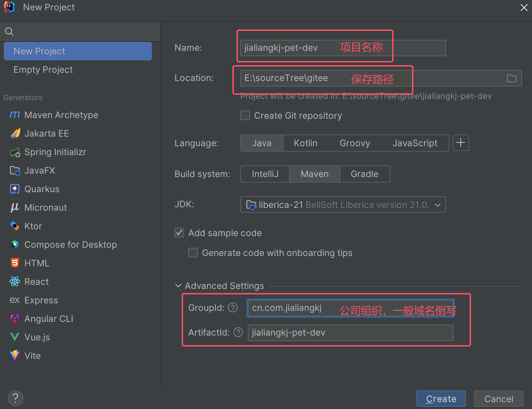Click the Vite lightning icon
This screenshot has height=409, width=532.
[15, 355]
